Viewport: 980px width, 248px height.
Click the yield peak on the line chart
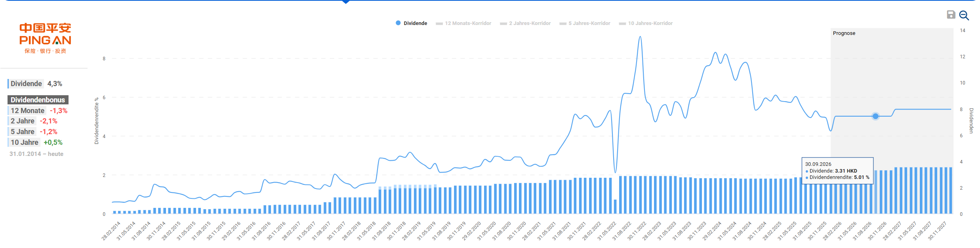(x=640, y=37)
